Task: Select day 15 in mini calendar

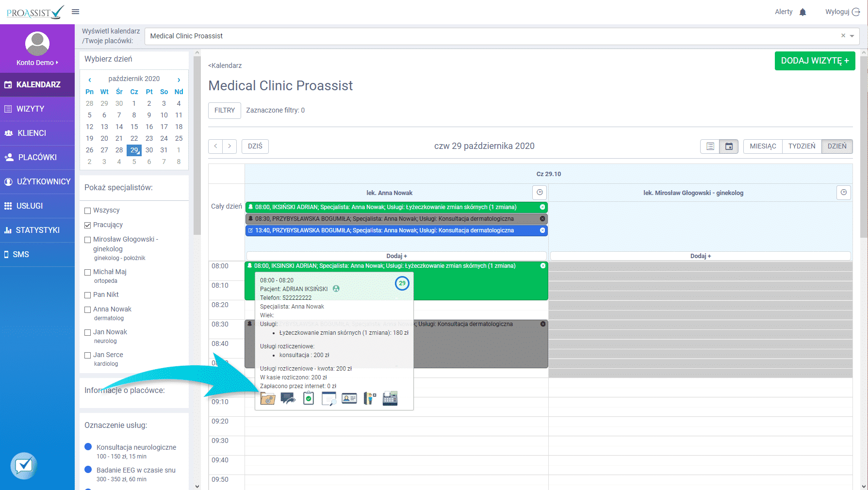Action: tap(134, 127)
